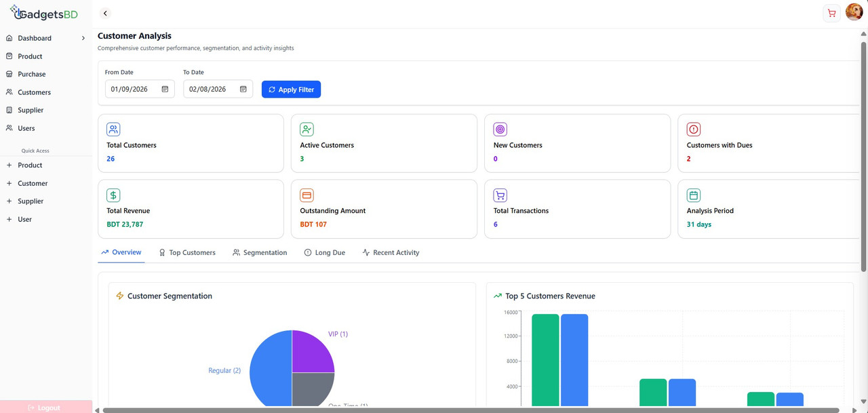This screenshot has width=868, height=413.
Task: Open the Segmentation tab
Action: click(x=260, y=252)
